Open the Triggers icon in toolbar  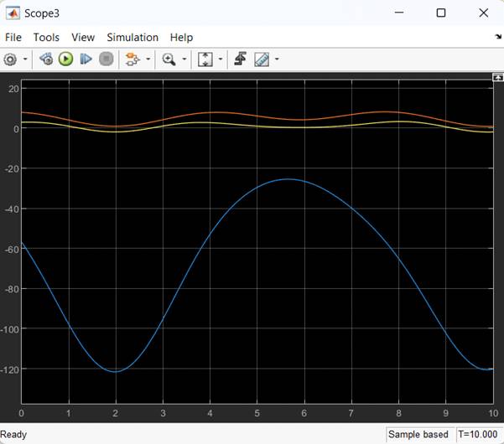click(x=240, y=59)
